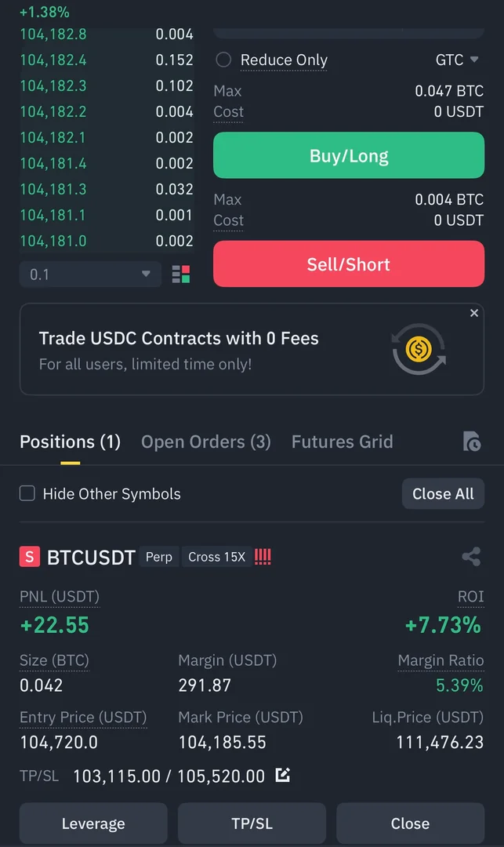The width and height of the screenshot is (504, 847).
Task: Expand the 0.1 price grouping dropdown
Action: point(90,274)
